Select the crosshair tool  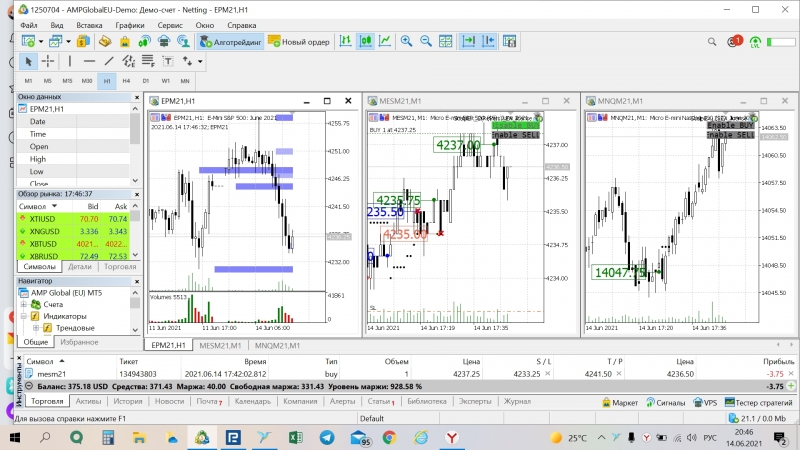[48, 61]
